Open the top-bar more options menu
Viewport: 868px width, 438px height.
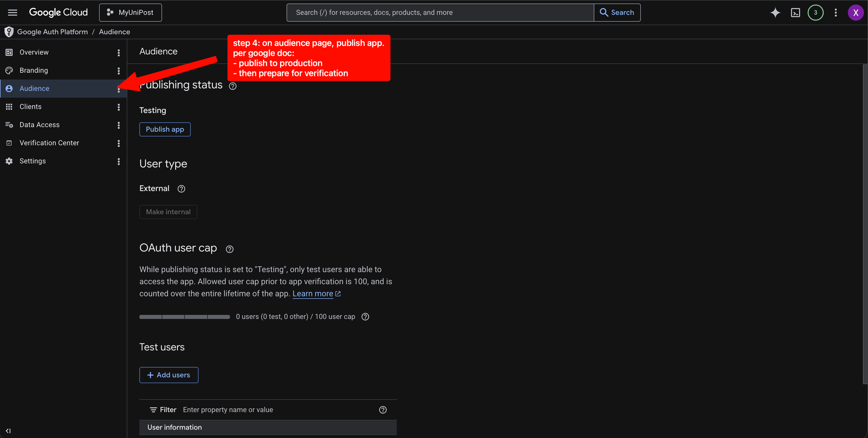836,13
